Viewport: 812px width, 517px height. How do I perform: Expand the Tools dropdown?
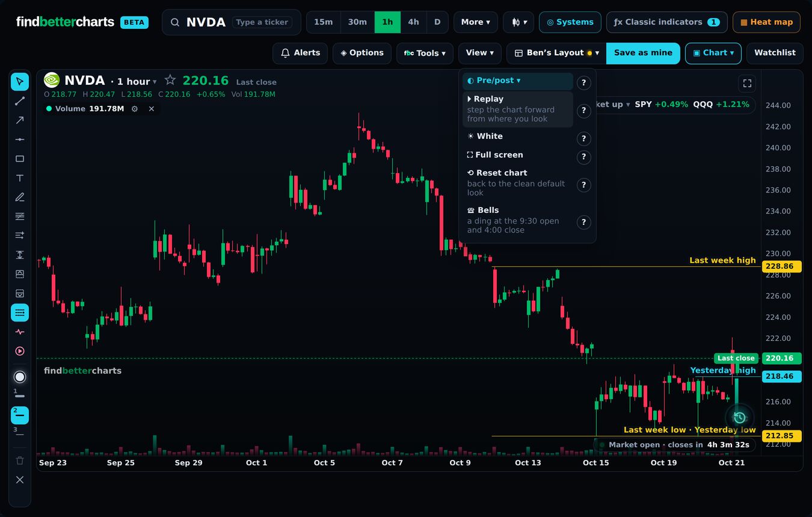pyautogui.click(x=425, y=53)
